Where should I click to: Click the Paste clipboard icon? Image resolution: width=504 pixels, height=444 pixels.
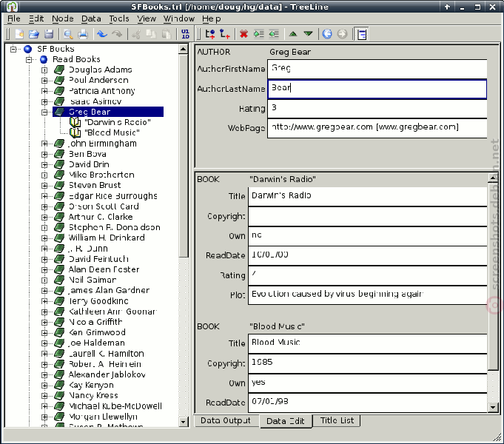tap(166, 34)
